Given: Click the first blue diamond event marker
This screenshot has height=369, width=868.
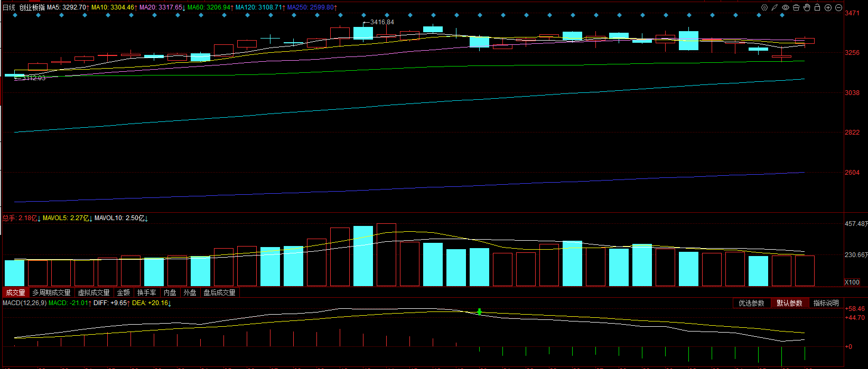Looking at the screenshot, I should point(15,15).
